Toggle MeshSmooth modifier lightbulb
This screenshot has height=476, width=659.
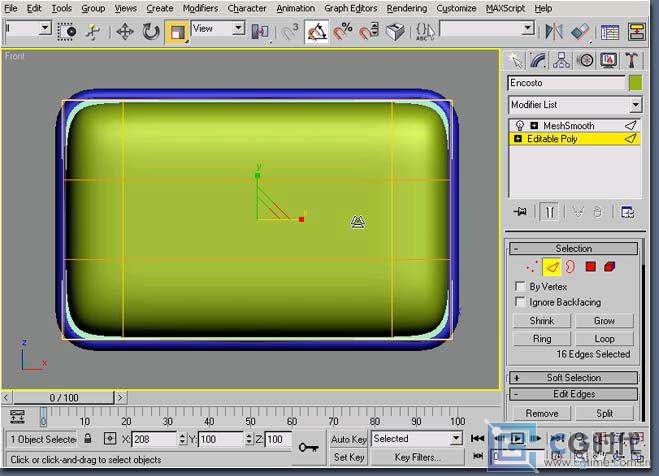[520, 125]
